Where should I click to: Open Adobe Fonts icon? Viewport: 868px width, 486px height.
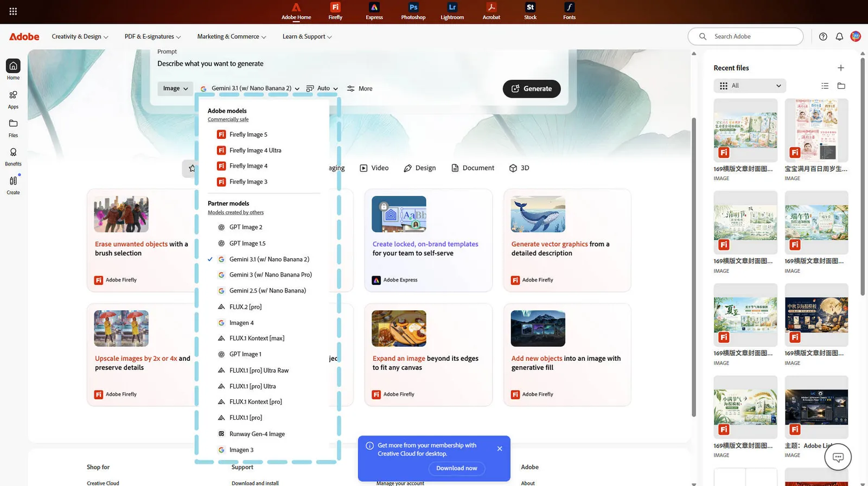(569, 11)
